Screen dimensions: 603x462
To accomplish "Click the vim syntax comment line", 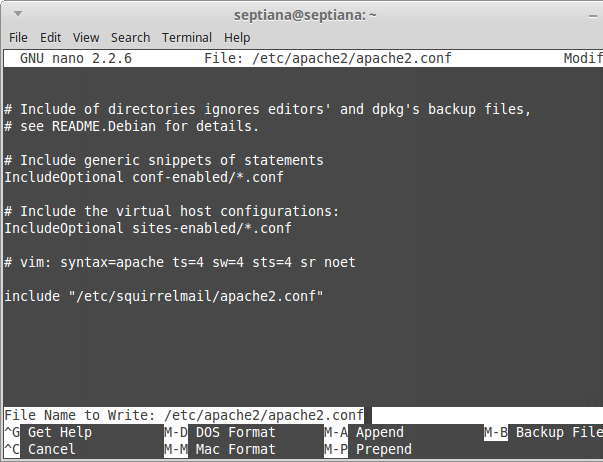I will 180,262.
